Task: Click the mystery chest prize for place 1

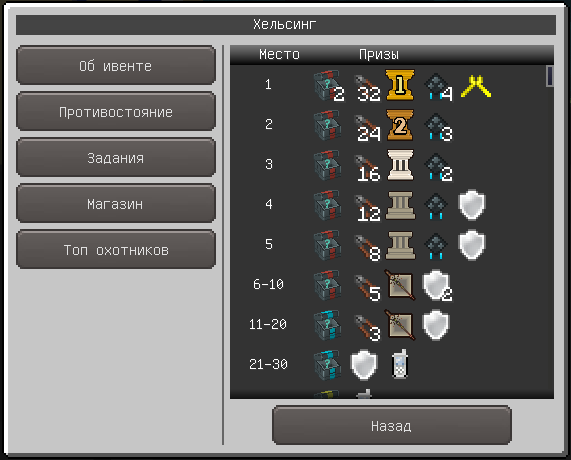Action: coord(328,85)
